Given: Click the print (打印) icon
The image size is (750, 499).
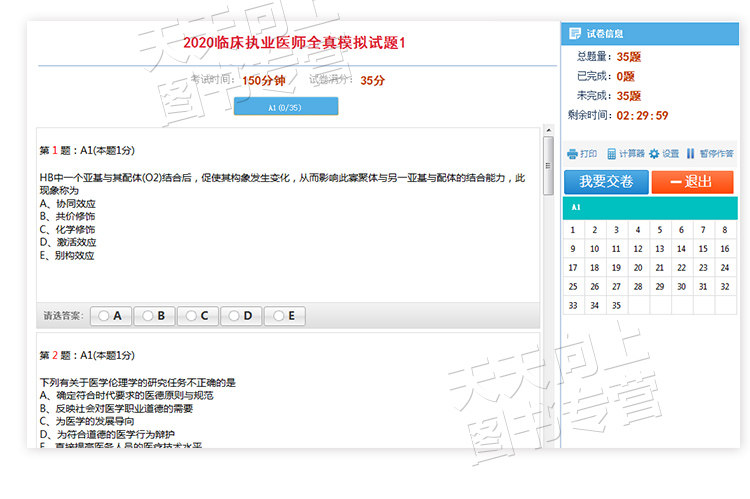Looking at the screenshot, I should [572, 154].
